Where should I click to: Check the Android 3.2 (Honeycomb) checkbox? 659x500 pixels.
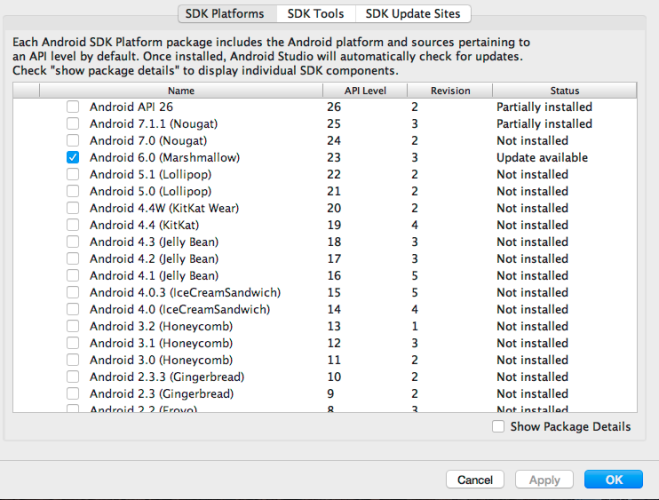[x=73, y=326]
